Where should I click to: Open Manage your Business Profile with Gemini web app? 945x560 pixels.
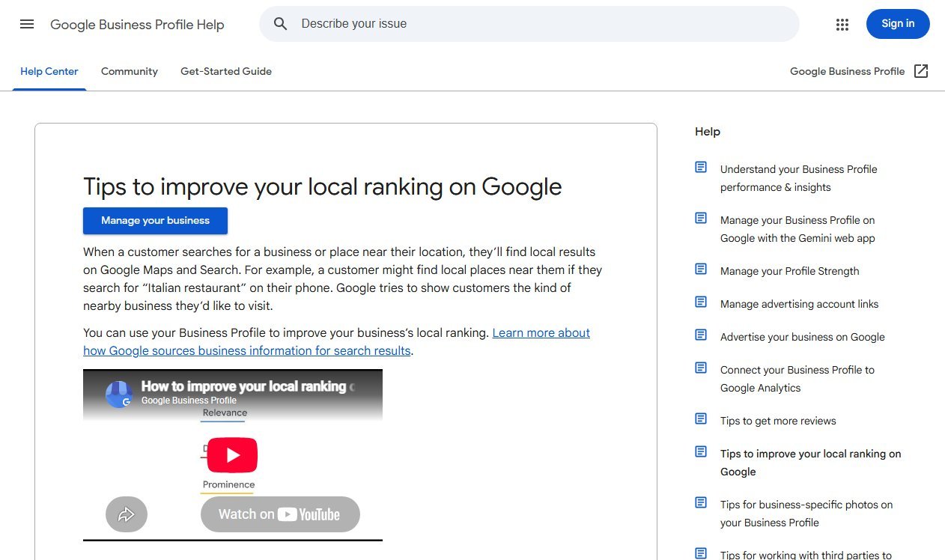tap(797, 229)
